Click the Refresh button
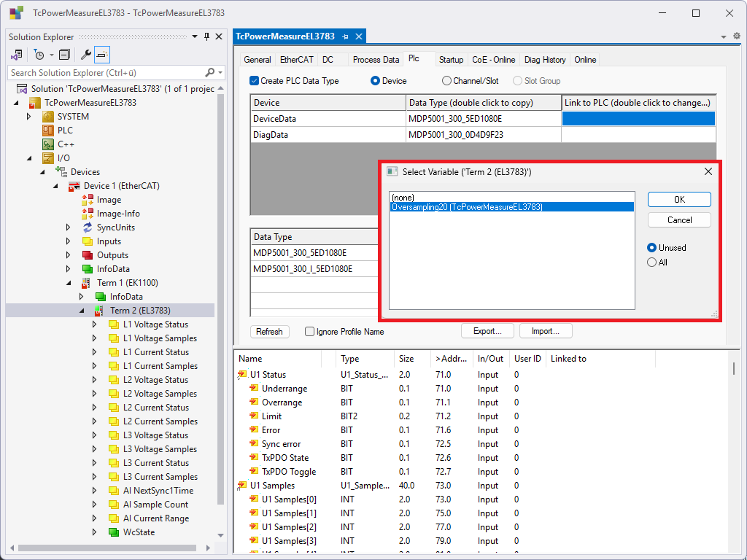The image size is (747, 560). (x=270, y=332)
